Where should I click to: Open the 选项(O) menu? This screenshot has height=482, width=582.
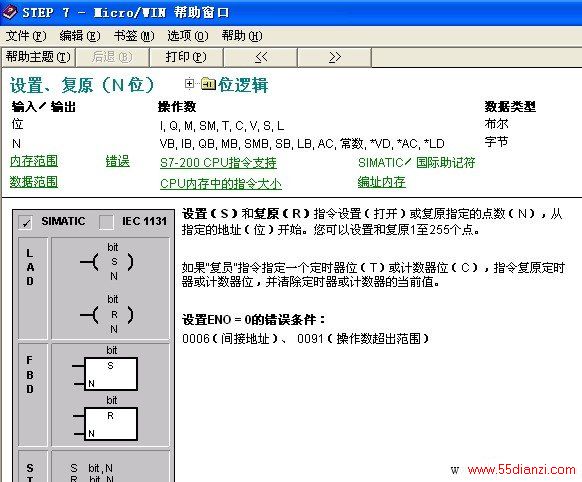click(187, 36)
